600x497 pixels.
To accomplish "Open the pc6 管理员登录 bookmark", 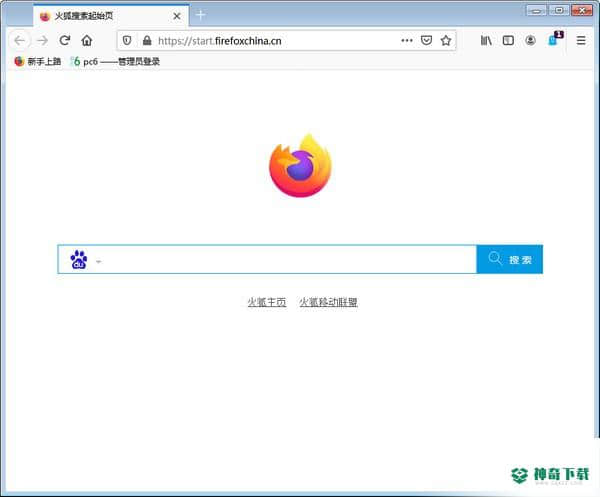I will click(x=115, y=61).
